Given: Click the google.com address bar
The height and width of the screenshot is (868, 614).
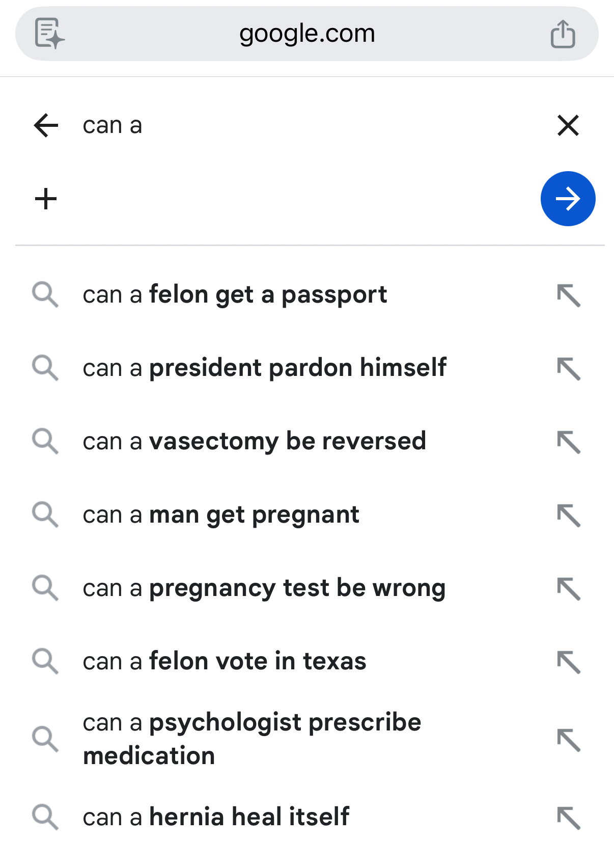Looking at the screenshot, I should 306,34.
